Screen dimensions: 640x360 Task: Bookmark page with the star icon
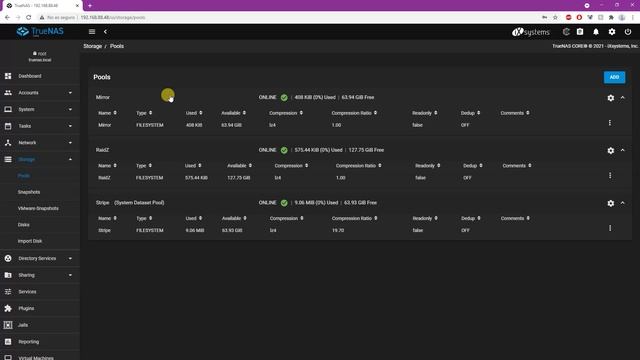click(555, 18)
